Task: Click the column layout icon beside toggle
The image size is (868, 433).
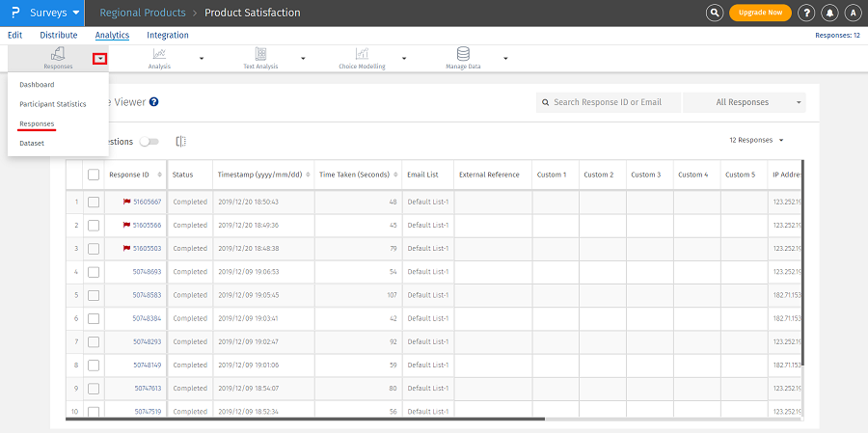Action: 181,142
